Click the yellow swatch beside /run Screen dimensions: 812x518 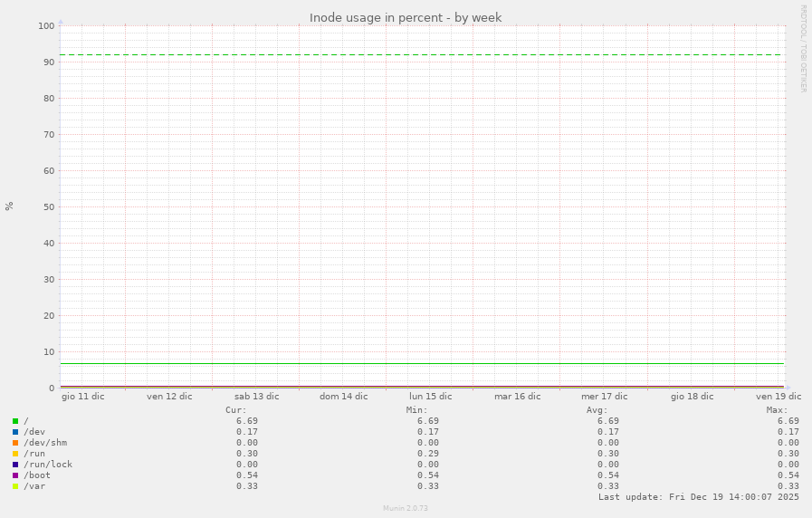[15, 454]
